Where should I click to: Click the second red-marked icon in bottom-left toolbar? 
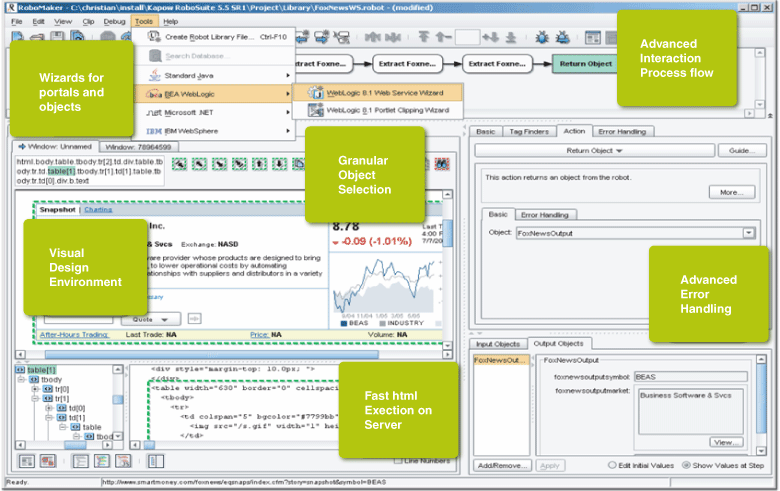coord(48,461)
